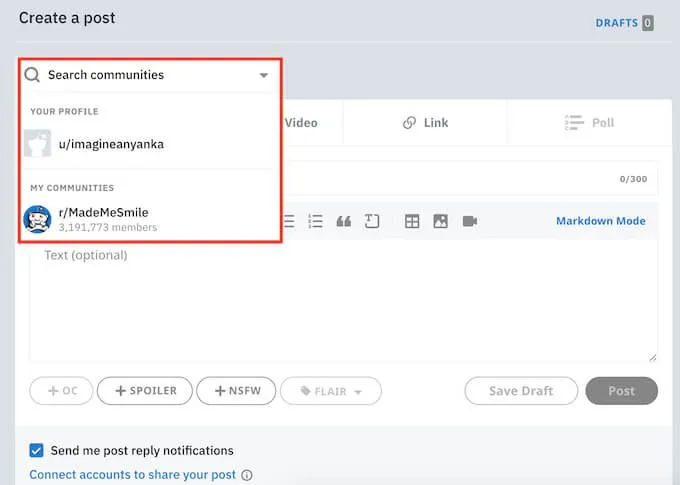Switch to the Video tab
Screen dimensions: 680x485
tap(301, 123)
